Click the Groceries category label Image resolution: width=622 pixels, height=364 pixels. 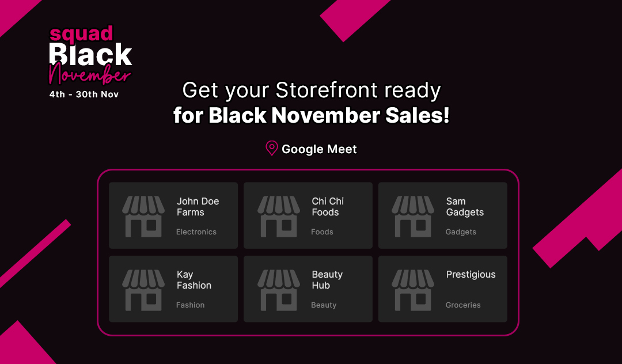[463, 305]
